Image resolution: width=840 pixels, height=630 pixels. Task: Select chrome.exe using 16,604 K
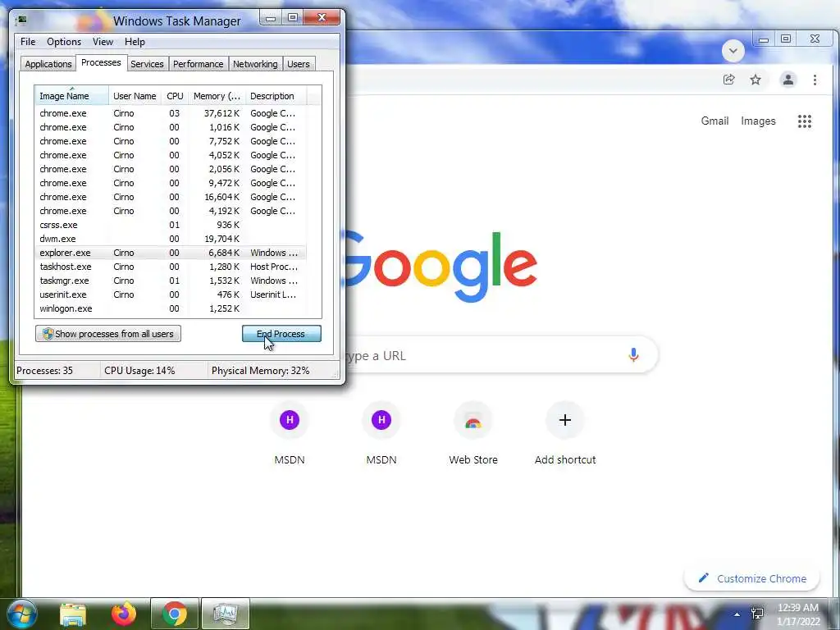[x=171, y=197]
